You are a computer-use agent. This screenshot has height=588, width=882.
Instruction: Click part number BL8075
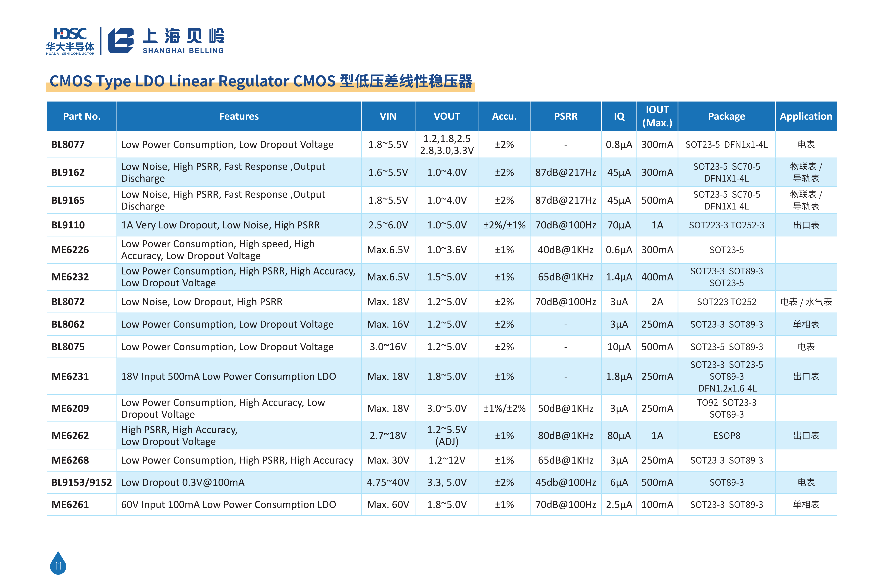tap(68, 346)
